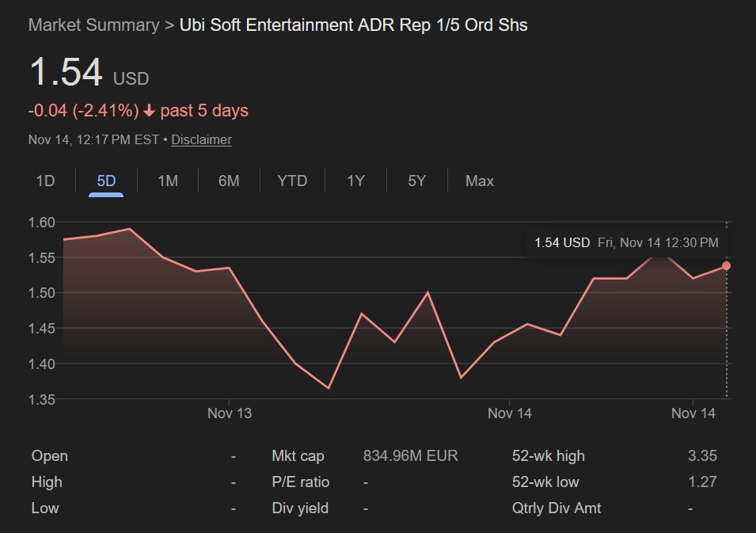Select the 5D time range tab
Screen dimensions: 756x533
click(x=106, y=181)
